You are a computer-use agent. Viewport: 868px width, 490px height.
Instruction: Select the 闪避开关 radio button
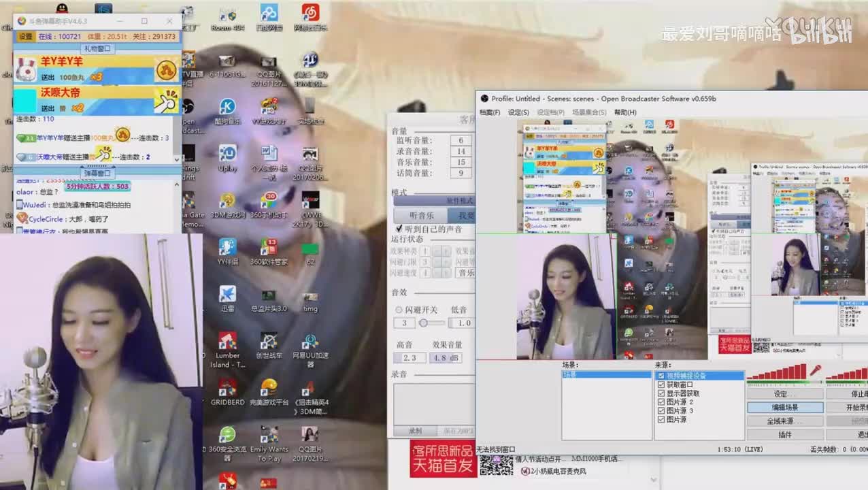[x=399, y=310]
